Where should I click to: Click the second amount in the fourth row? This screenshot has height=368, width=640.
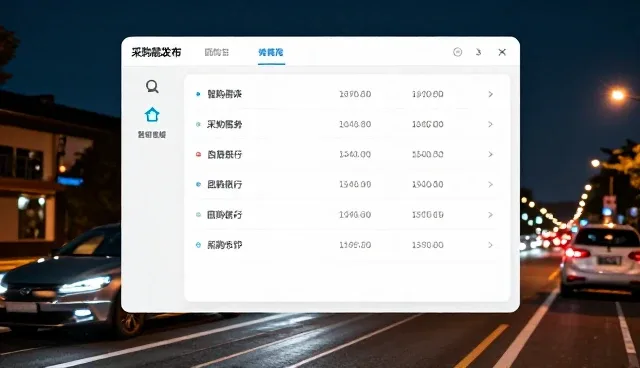[x=427, y=184]
